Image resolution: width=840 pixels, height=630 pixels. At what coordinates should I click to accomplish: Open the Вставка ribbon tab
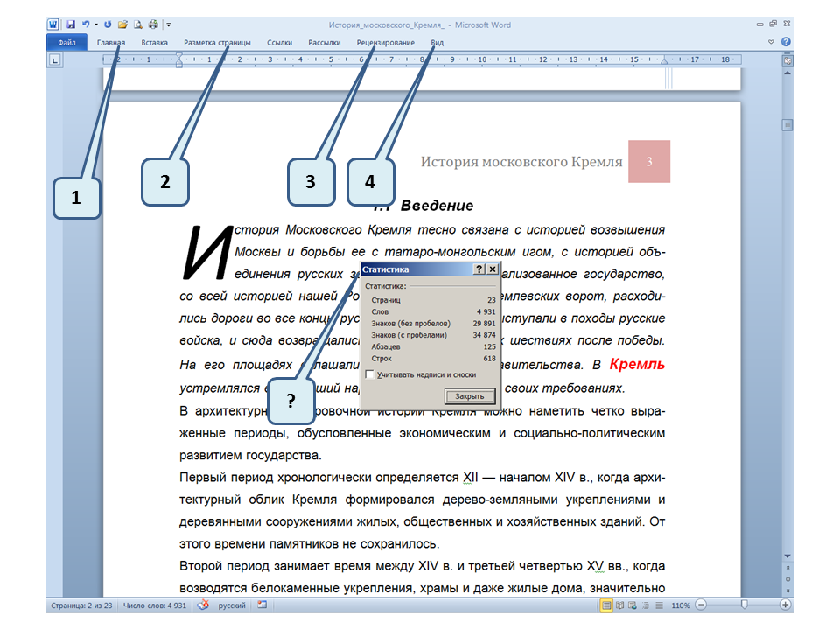(154, 42)
